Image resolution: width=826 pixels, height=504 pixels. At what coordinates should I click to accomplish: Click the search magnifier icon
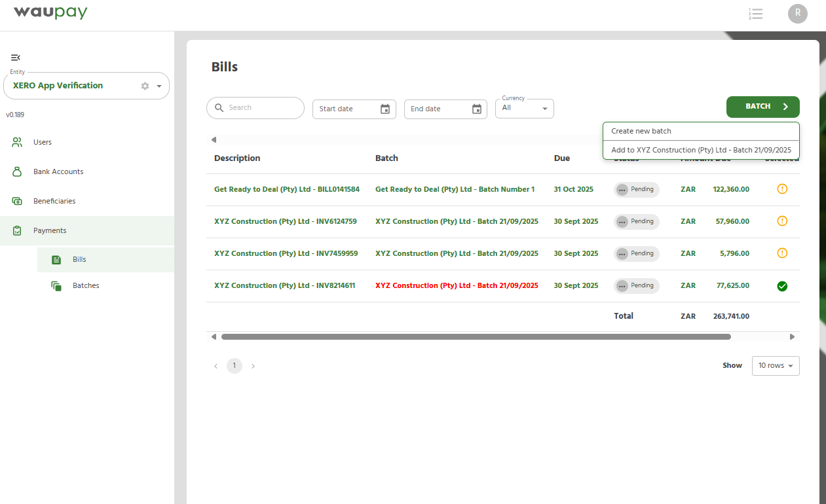[219, 108]
